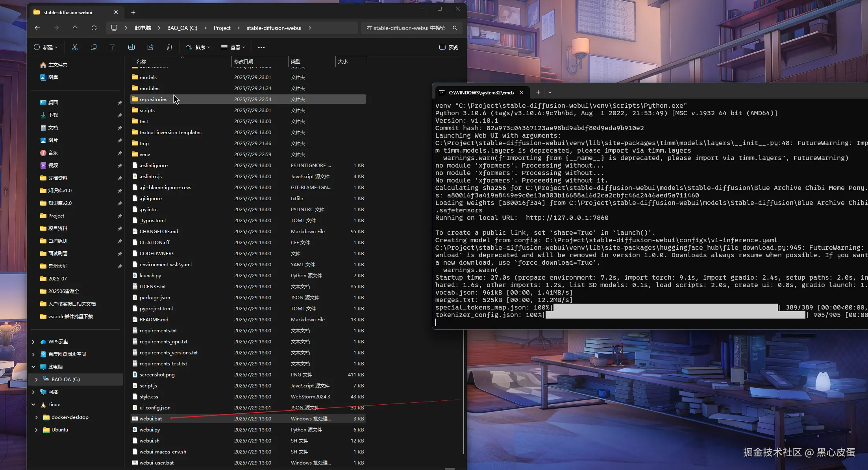The width and height of the screenshot is (868, 470).
Task: Collapse the Linux tree node
Action: point(33,405)
